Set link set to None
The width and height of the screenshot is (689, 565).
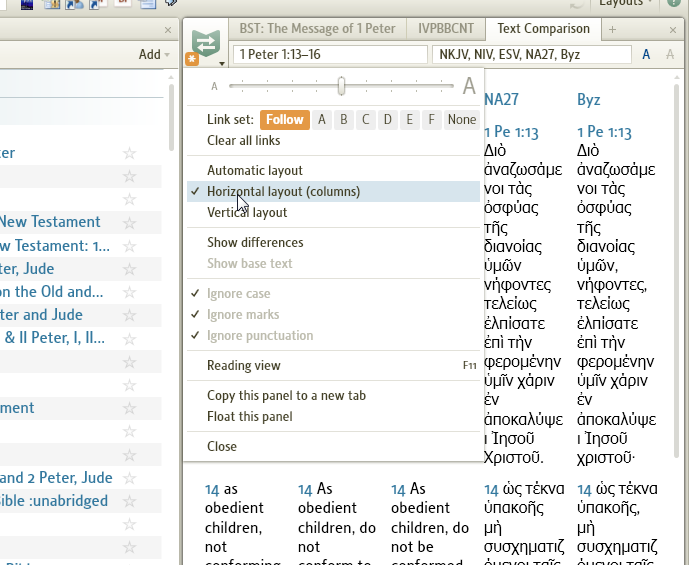pyautogui.click(x=462, y=120)
